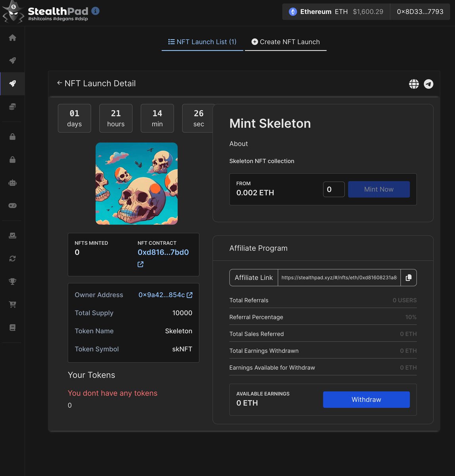Click the countdown "21 hours" box
Screen dimensions: 455x476
(116, 118)
